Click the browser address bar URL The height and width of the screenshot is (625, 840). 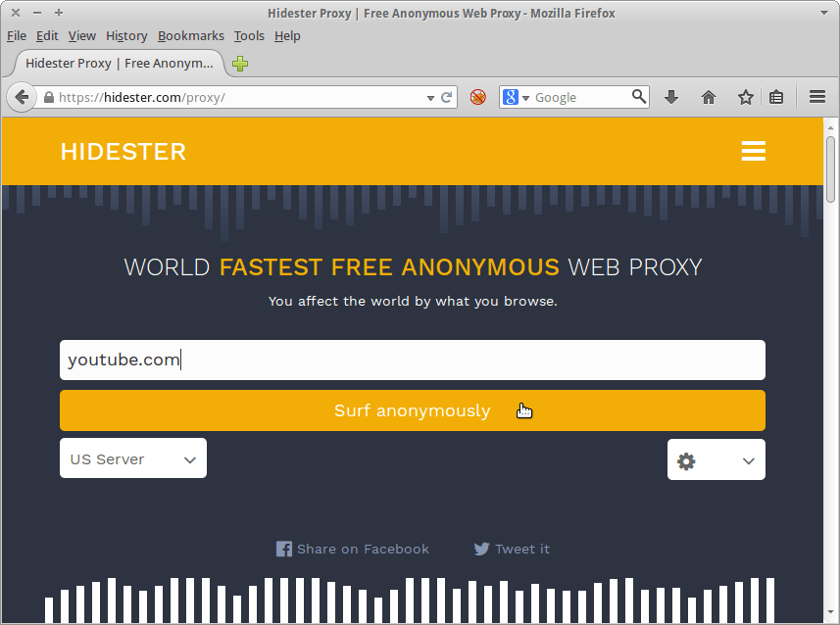[142, 97]
